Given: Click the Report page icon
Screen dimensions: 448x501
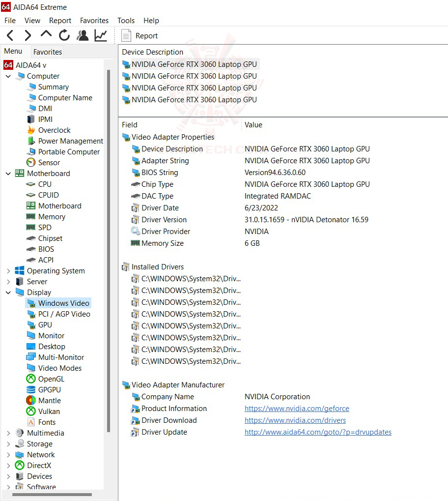Looking at the screenshot, I should pyautogui.click(x=126, y=35).
